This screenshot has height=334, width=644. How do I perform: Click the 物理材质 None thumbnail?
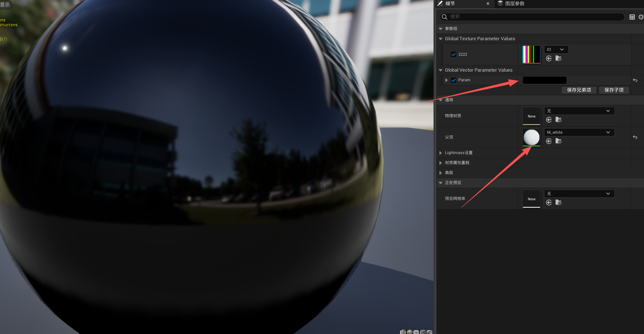(x=532, y=116)
